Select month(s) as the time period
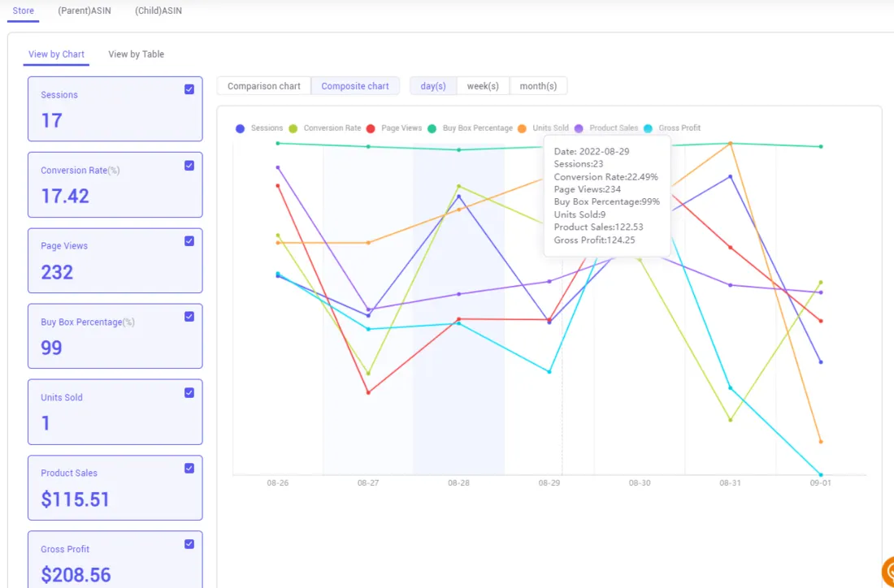Screen dimensions: 894x588 pyautogui.click(x=538, y=85)
